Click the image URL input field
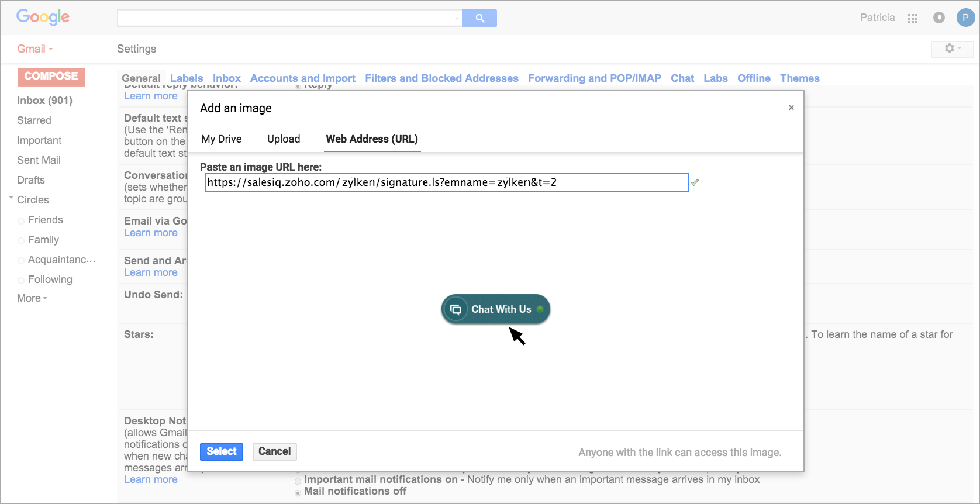 pyautogui.click(x=446, y=182)
